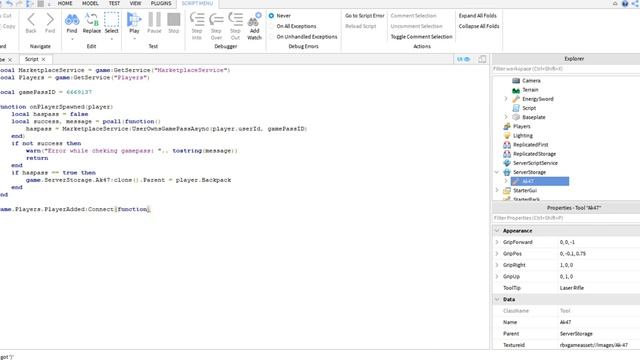Open the HOME ribbon tab
The width and height of the screenshot is (640, 360).
[65, 3]
